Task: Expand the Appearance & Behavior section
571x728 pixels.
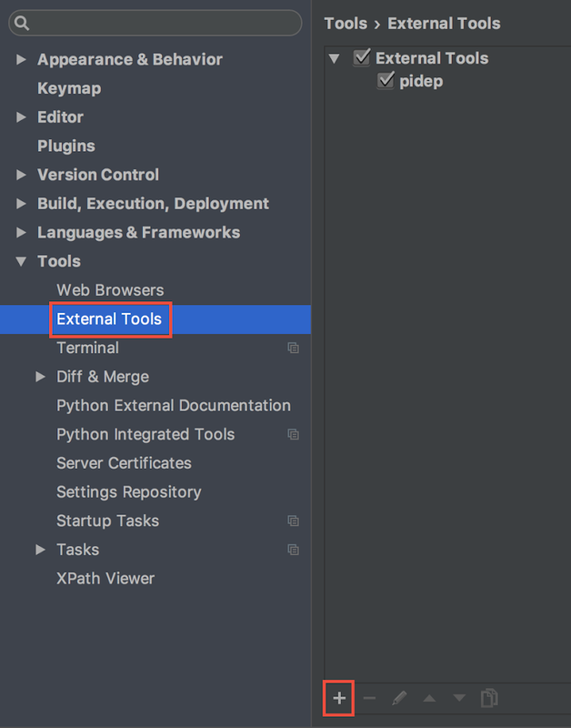Action: [x=21, y=60]
